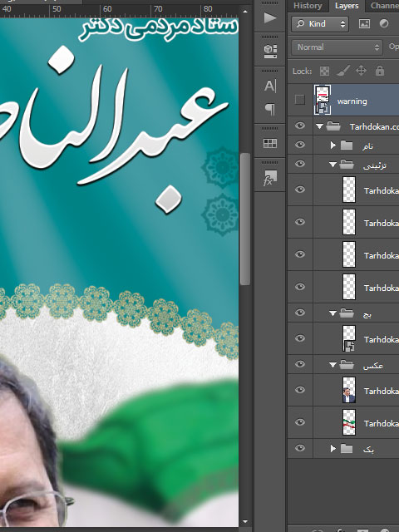
Task: Switch to the History tab
Action: pyautogui.click(x=308, y=6)
